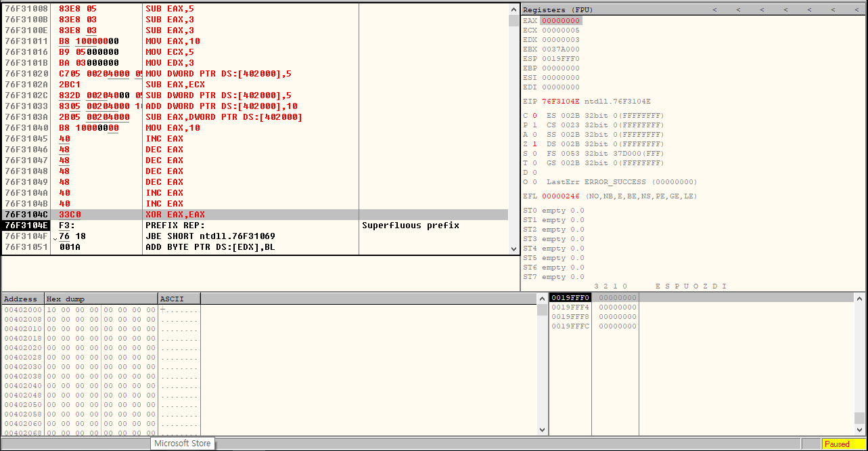Click the stack pane scrollbar thumb
The width and height of the screenshot is (868, 451).
(860, 418)
